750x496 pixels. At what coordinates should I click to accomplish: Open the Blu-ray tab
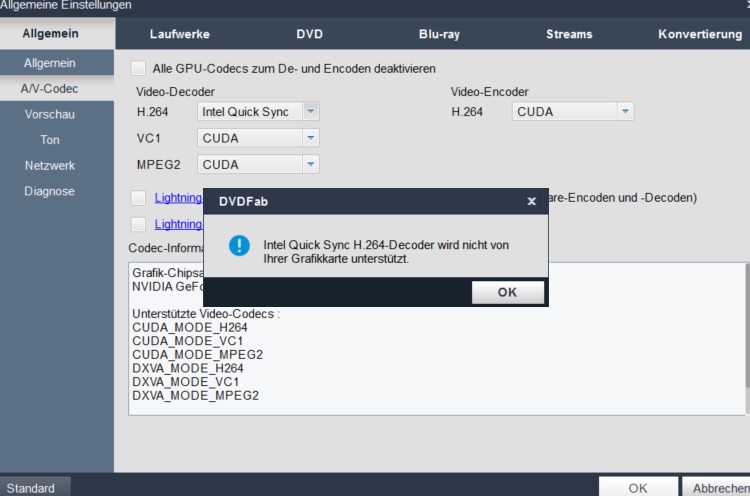tap(439, 34)
